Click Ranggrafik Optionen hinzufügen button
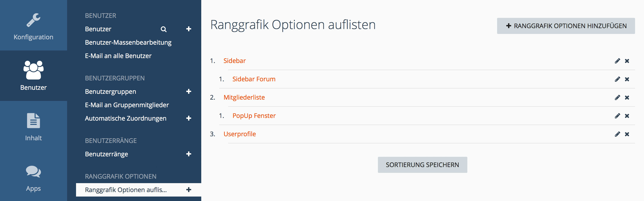This screenshot has width=644, height=201. [x=566, y=26]
